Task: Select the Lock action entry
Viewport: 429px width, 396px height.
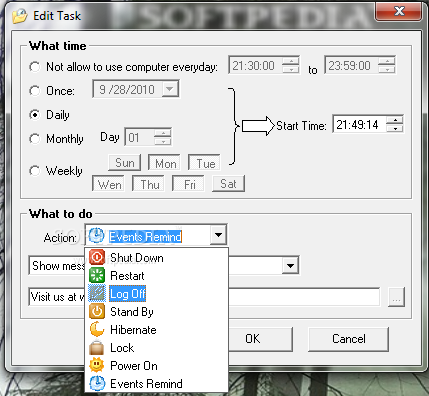Action: 157,348
